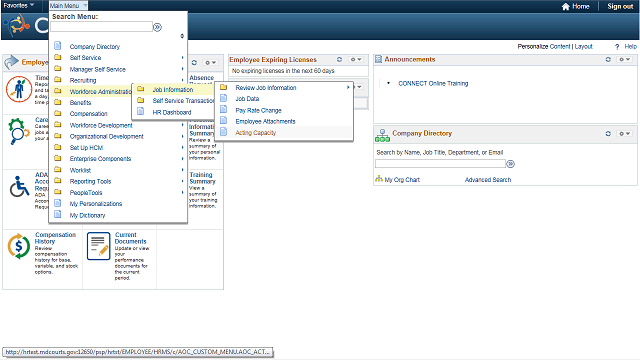Open Employee Expiring Licenses settings dropdown

[356, 60]
